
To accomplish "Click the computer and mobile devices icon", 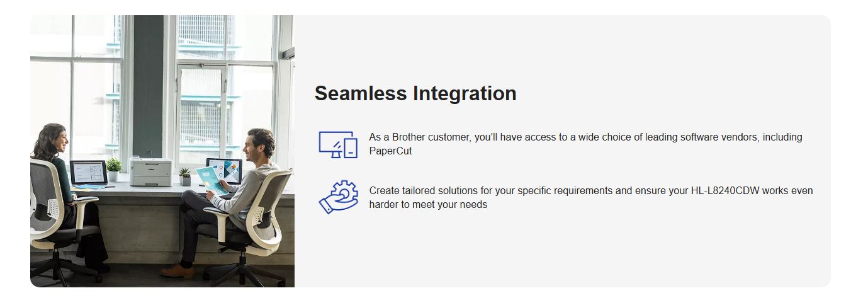I will click(338, 144).
